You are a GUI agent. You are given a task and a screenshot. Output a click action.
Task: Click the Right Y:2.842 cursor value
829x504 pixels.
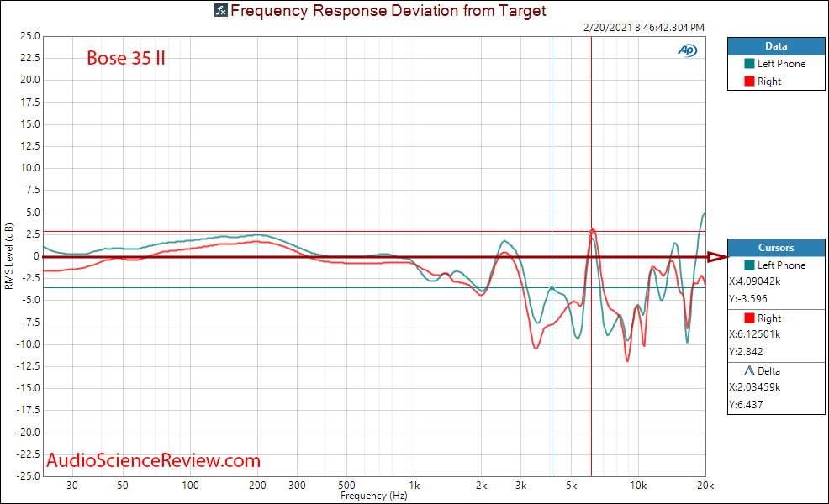click(x=746, y=351)
